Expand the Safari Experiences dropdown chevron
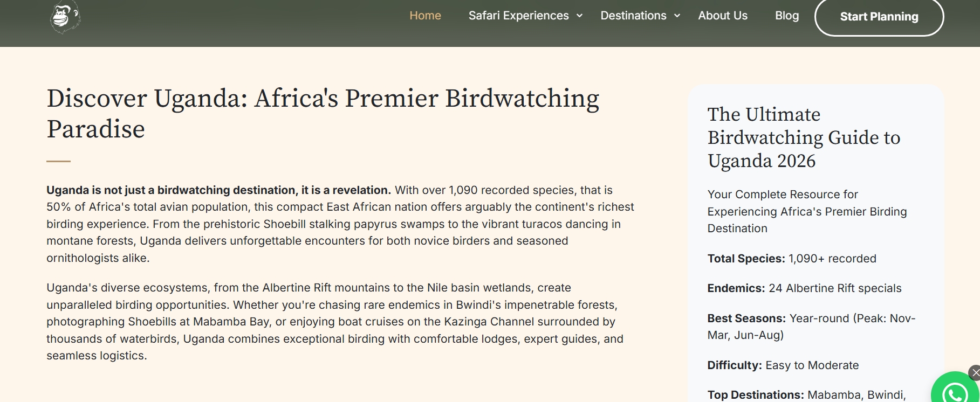This screenshot has height=402, width=980. pyautogui.click(x=579, y=16)
